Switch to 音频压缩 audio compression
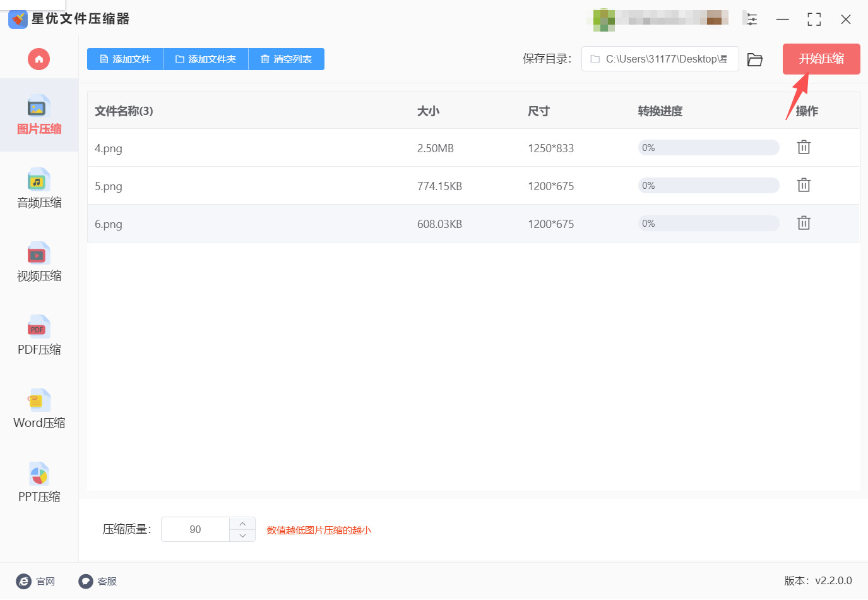Screen dimensions: 868x600 click(x=39, y=188)
